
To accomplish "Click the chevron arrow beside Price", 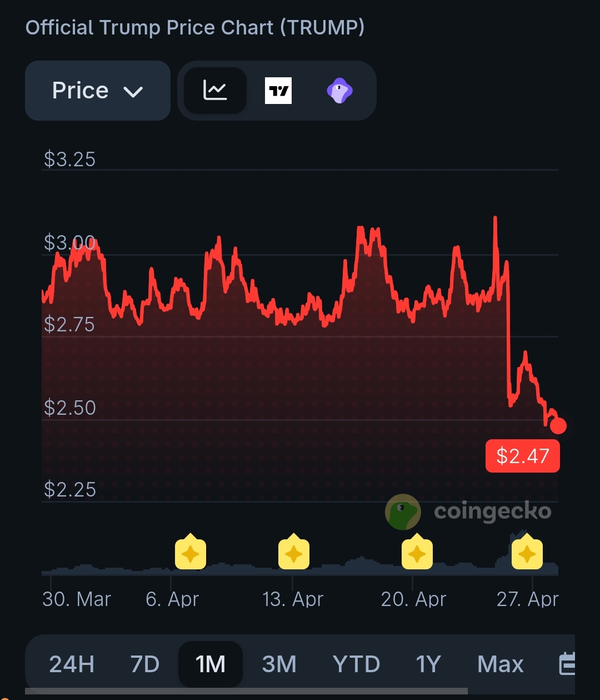I will [x=133, y=92].
